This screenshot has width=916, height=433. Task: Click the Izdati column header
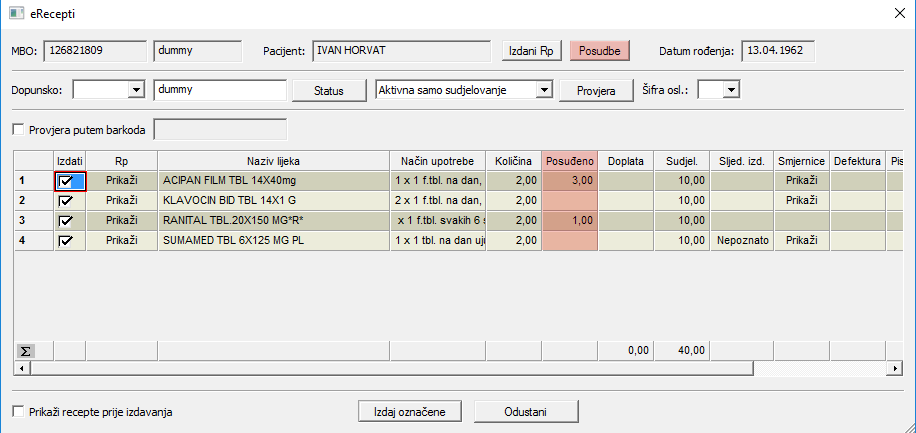70,161
